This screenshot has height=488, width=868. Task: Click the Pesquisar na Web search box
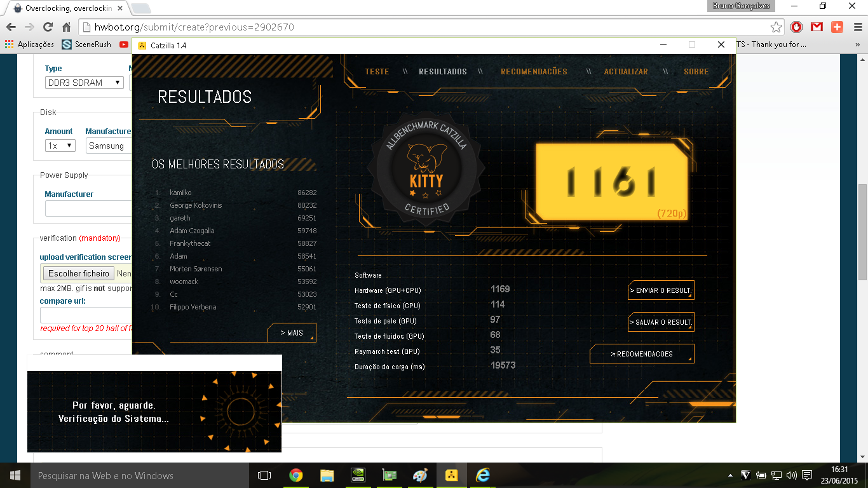pos(140,475)
